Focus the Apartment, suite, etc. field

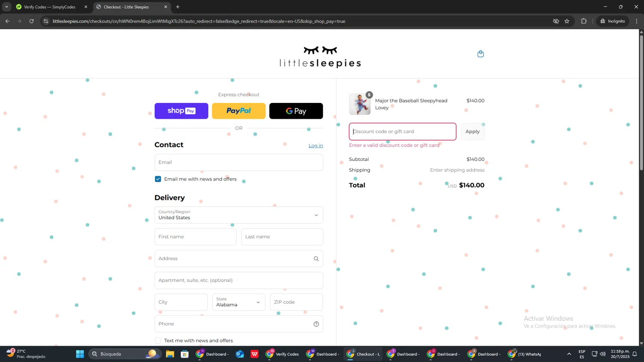click(x=239, y=281)
